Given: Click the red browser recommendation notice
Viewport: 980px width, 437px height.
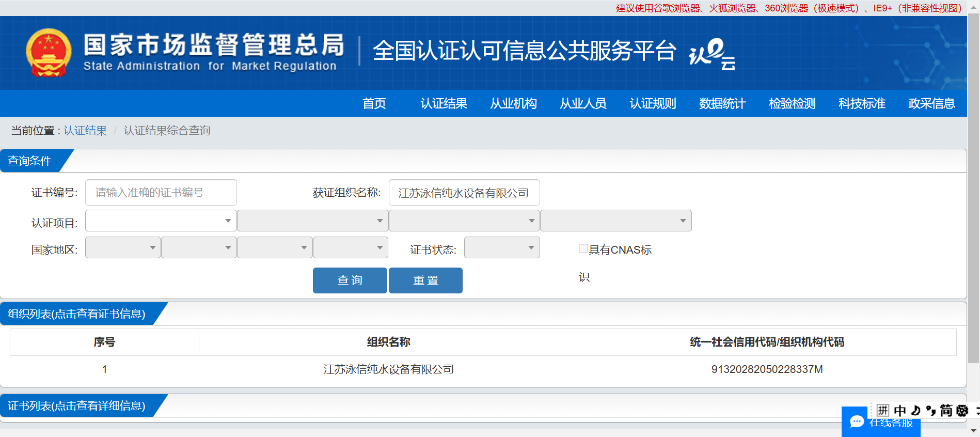Looking at the screenshot, I should click(789, 8).
